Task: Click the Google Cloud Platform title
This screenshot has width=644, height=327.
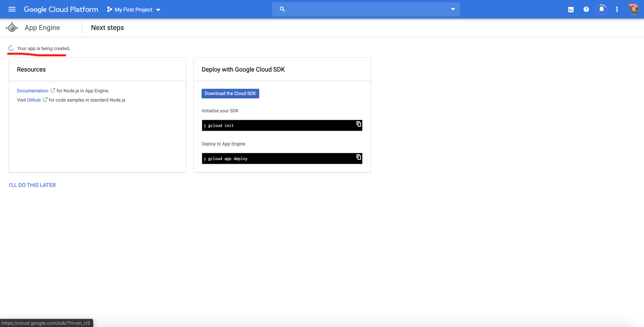Action: 61,9
